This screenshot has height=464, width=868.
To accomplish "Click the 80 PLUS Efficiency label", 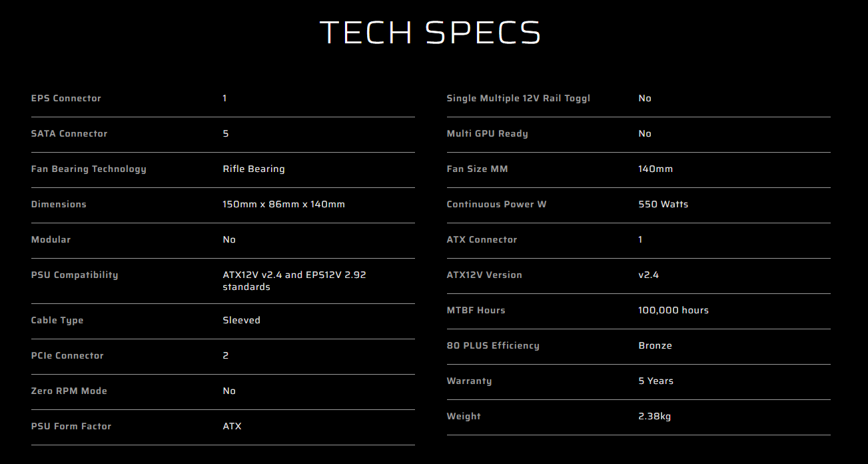I will pyautogui.click(x=493, y=345).
